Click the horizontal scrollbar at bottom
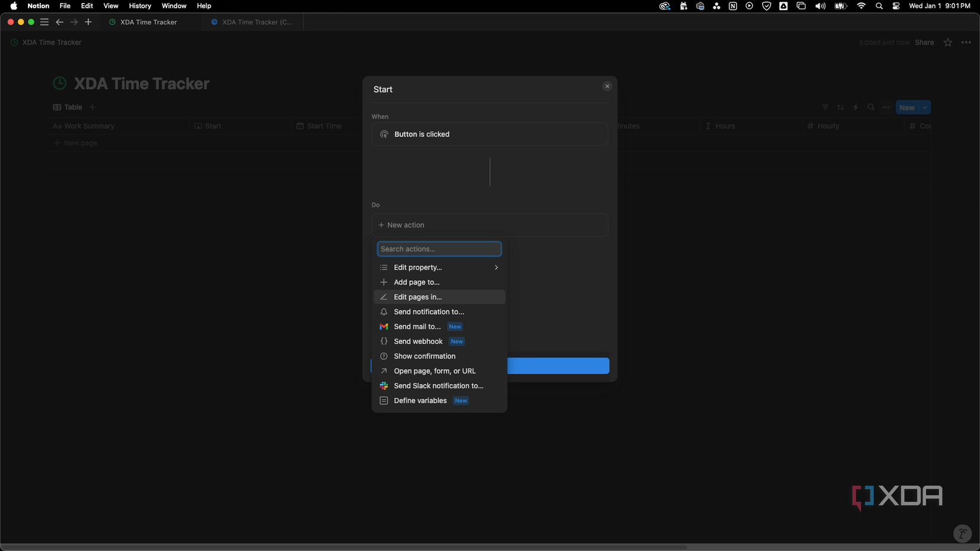980x551 pixels. click(344, 547)
